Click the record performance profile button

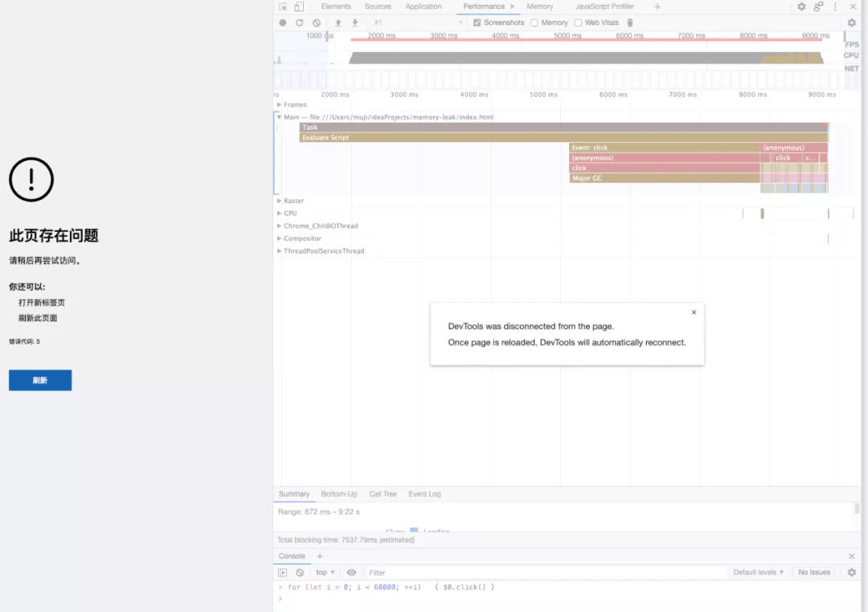coord(283,22)
